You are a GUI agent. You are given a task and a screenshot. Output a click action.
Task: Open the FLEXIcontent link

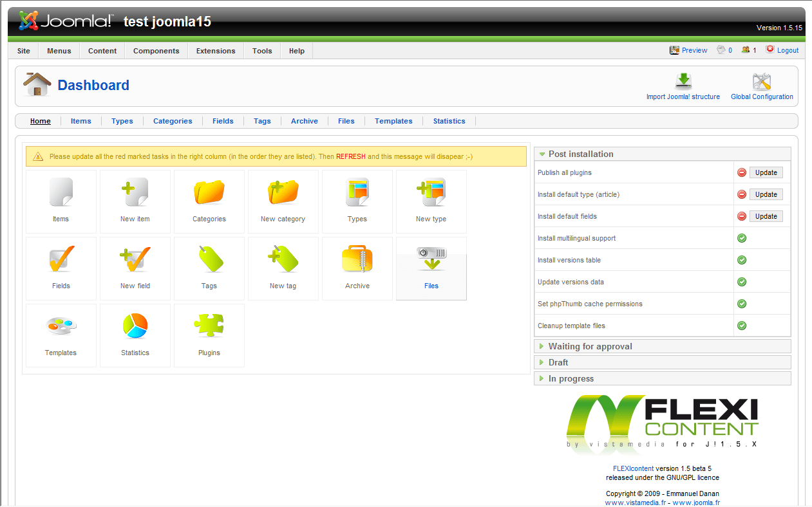point(633,468)
